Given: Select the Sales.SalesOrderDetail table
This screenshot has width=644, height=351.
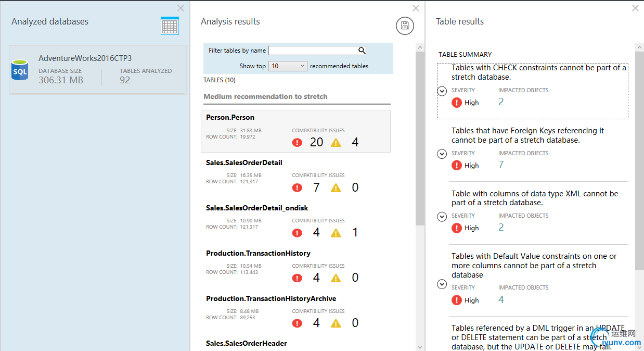Looking at the screenshot, I should click(x=295, y=177).
